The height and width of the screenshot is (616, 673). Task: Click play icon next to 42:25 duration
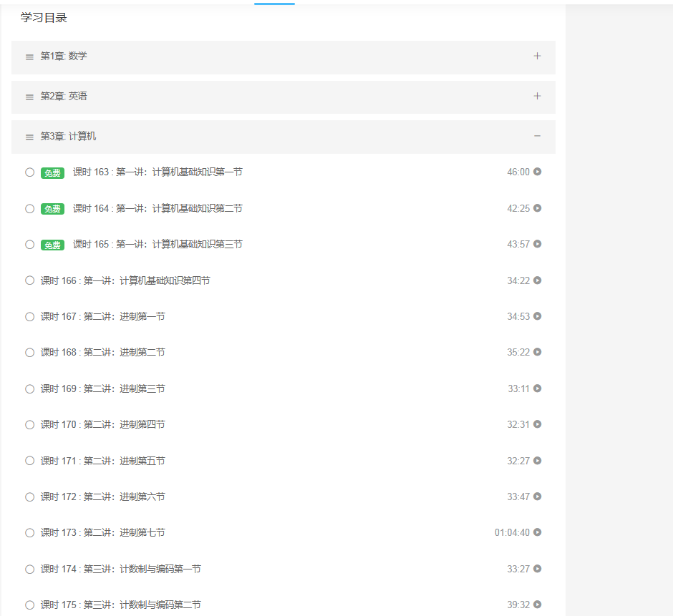pyautogui.click(x=537, y=208)
